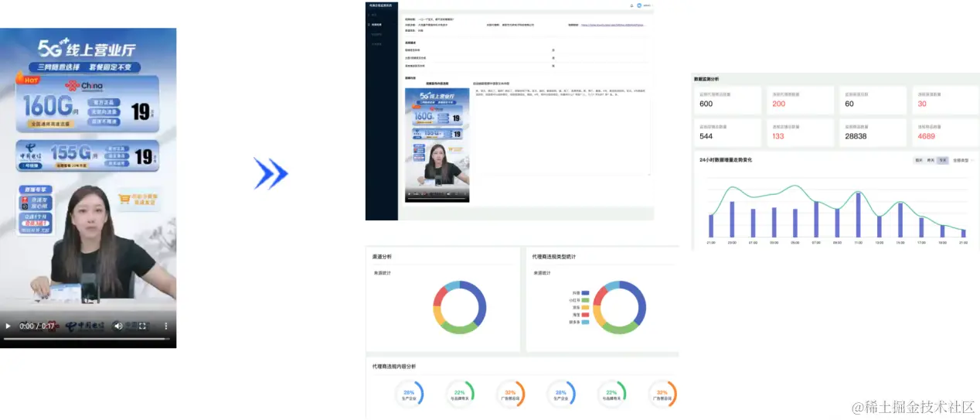Click the second 22% green progress ring
The image size is (980, 420).
click(x=611, y=394)
